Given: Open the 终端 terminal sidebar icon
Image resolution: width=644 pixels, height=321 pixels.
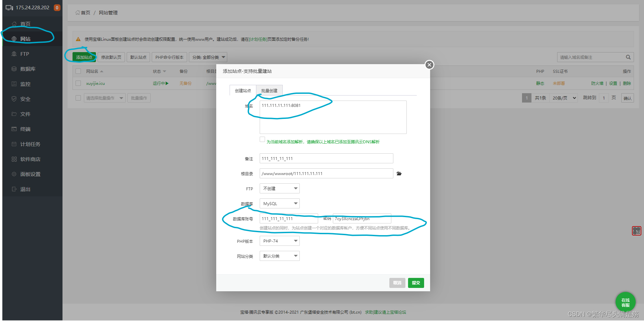Looking at the screenshot, I should click(x=14, y=129).
